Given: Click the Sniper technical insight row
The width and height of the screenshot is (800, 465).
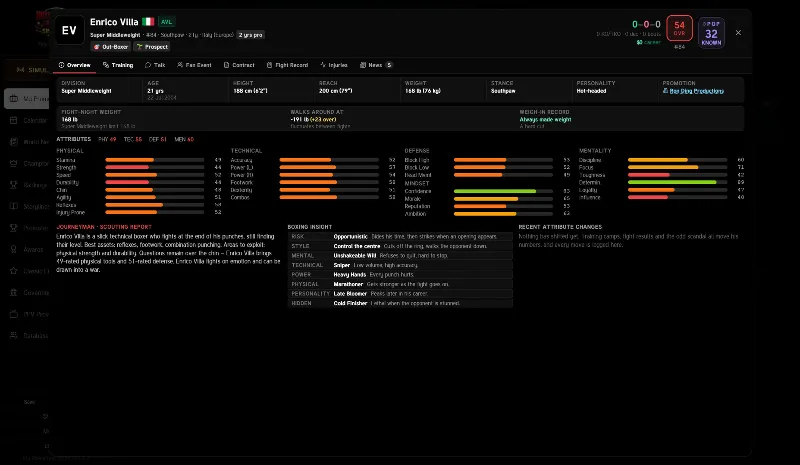Looking at the screenshot, I should click(401, 265).
